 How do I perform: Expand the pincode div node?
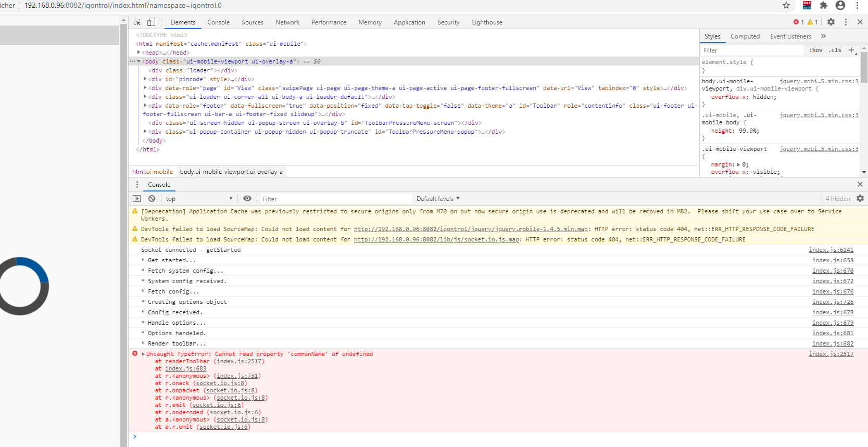pyautogui.click(x=145, y=79)
